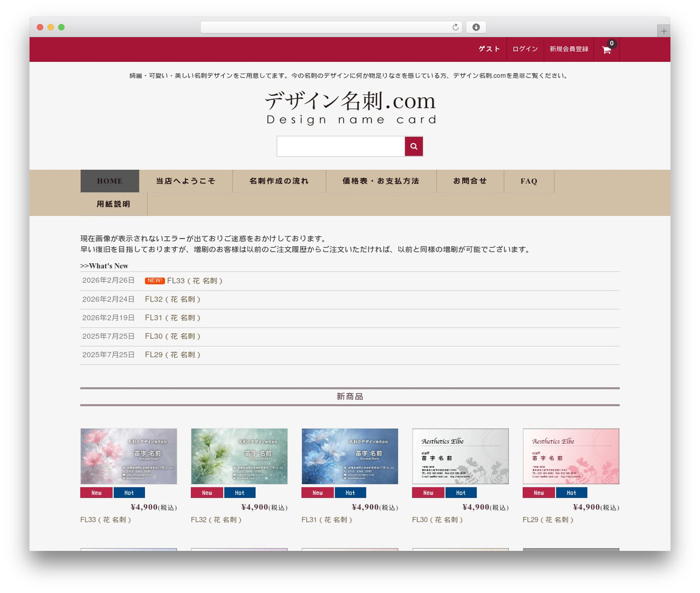Open 当店へようこそ menu item
Screen dimensions: 700x593
(186, 181)
